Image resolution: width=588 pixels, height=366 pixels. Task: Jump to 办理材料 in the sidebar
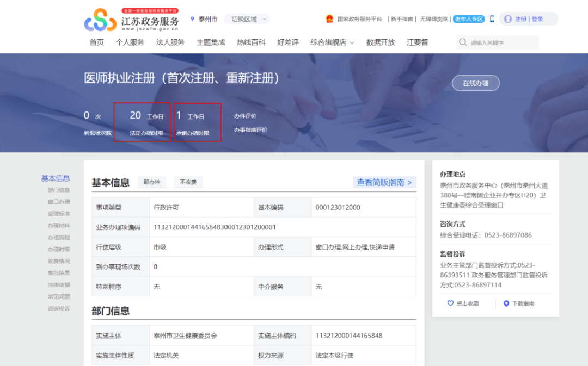(x=58, y=226)
